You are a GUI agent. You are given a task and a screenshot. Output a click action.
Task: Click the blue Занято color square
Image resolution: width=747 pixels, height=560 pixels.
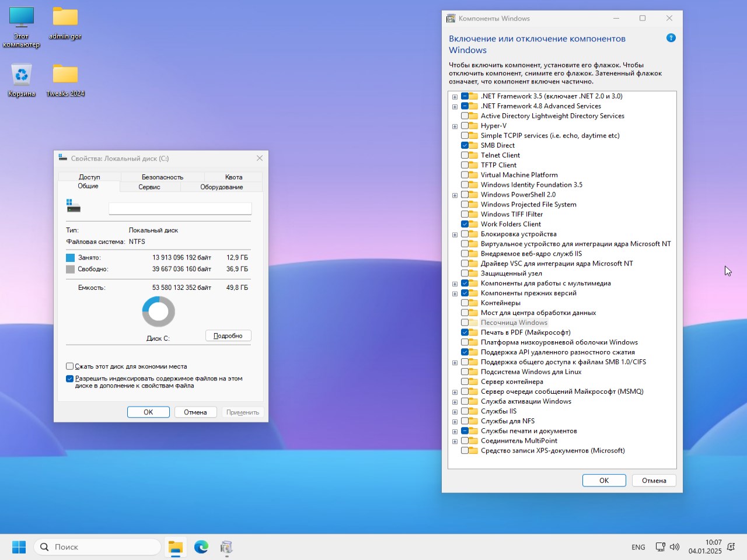pos(71,258)
